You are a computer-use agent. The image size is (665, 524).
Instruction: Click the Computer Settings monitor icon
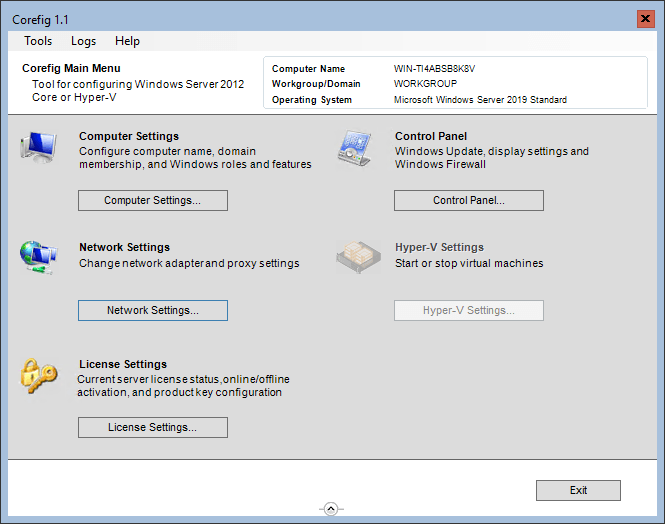click(38, 147)
